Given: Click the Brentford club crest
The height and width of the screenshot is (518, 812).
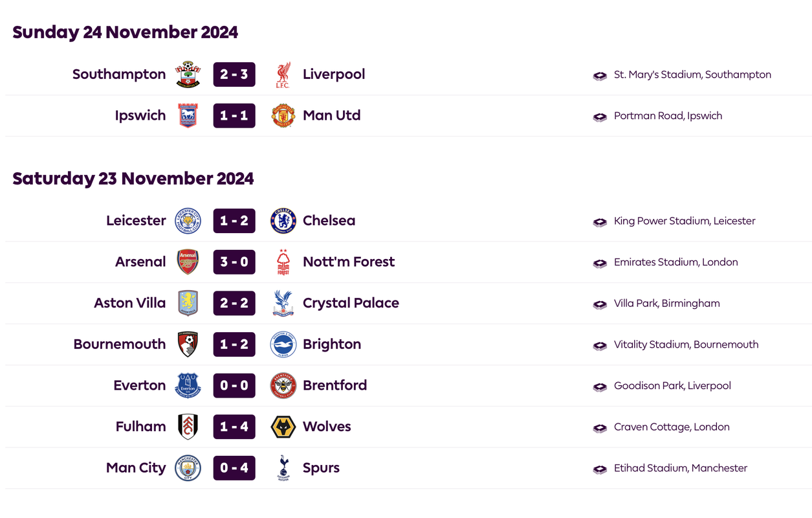Looking at the screenshot, I should tap(283, 386).
